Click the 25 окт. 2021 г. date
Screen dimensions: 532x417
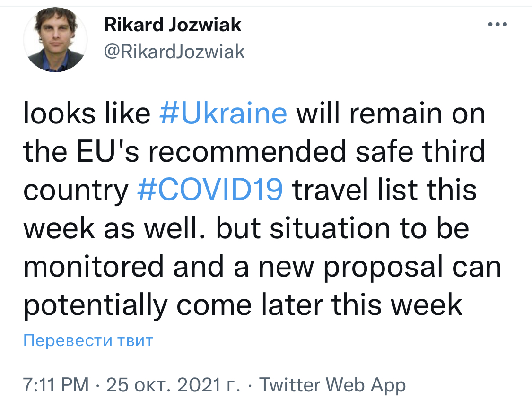tap(173, 386)
